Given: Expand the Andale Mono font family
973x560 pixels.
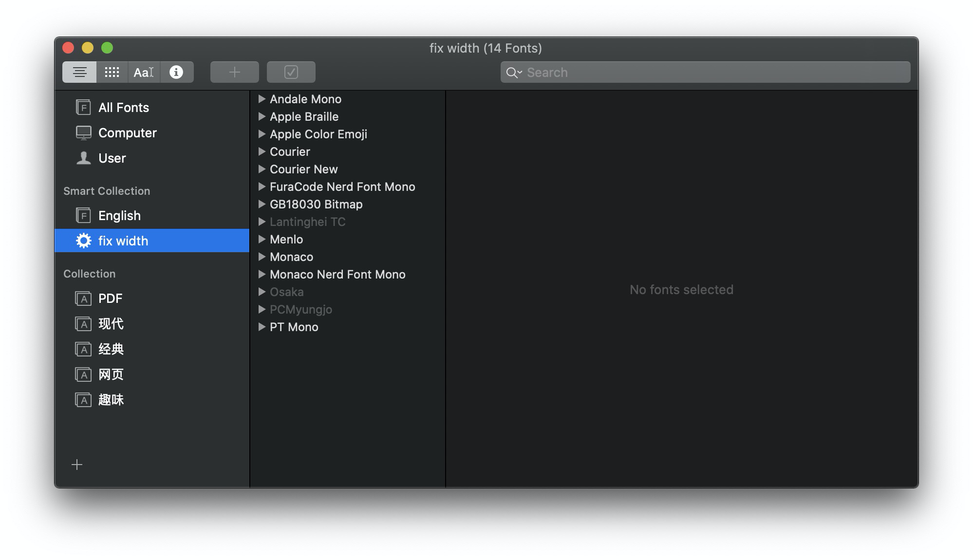Looking at the screenshot, I should click(262, 99).
